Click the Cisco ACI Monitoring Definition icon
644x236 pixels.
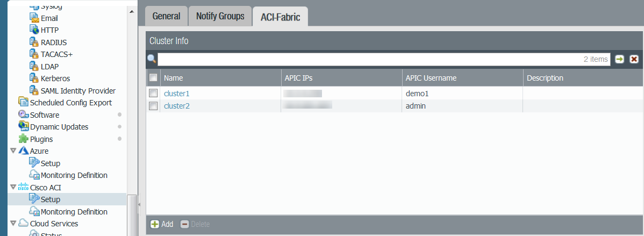pos(34,211)
